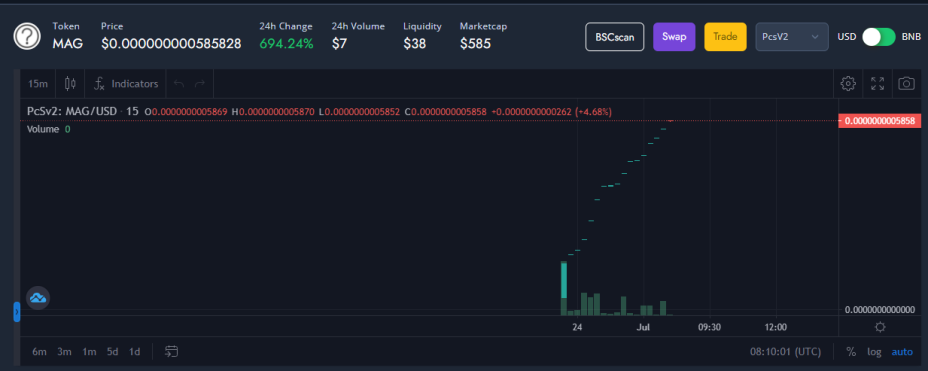Select the 1m date range
This screenshot has height=371, width=928.
[89, 351]
